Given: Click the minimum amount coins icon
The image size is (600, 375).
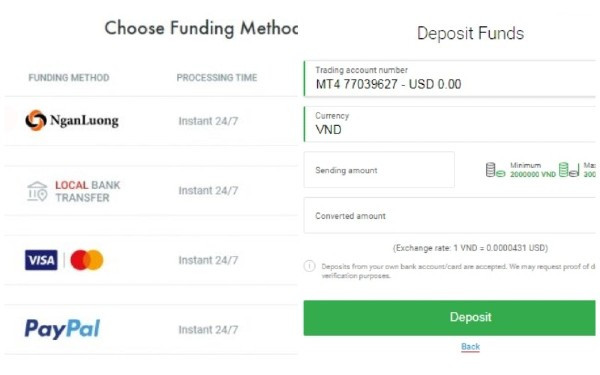Looking at the screenshot, I should pyautogui.click(x=495, y=170).
